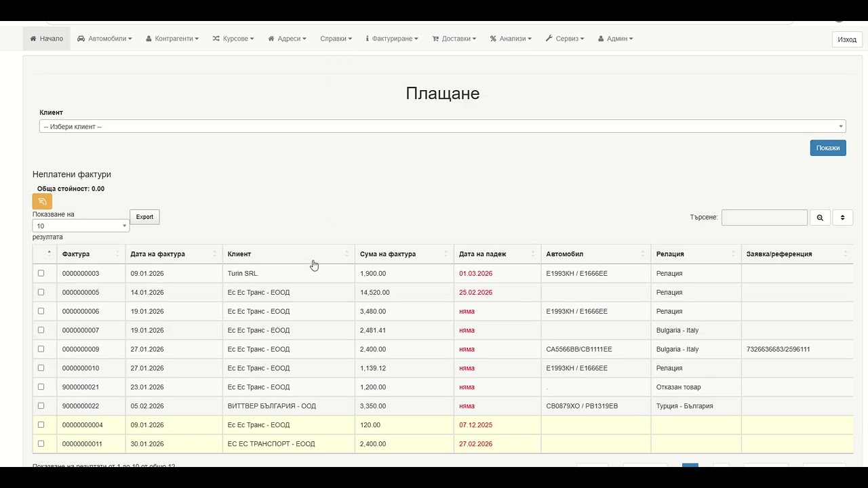The image size is (868, 488).
Task: Click vehicle CA5566BB/CB1111EE
Action: pos(579,349)
